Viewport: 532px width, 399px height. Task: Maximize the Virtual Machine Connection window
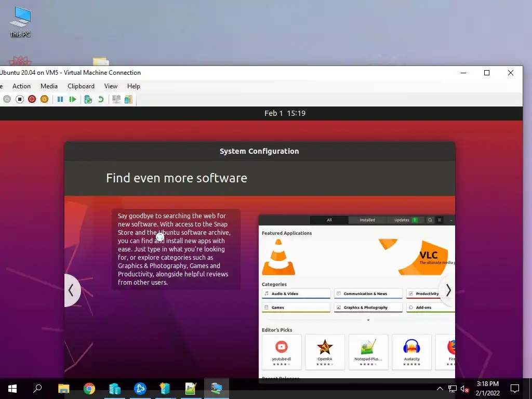[x=487, y=73]
